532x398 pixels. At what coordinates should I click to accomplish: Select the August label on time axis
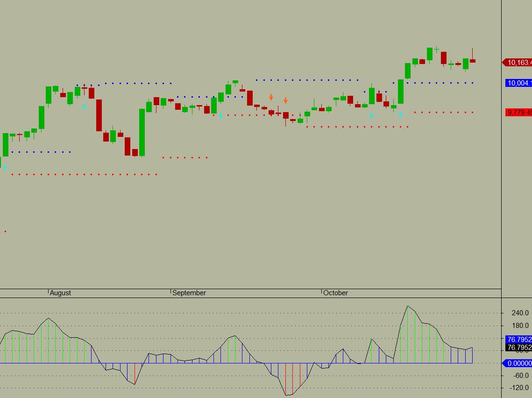pyautogui.click(x=60, y=293)
